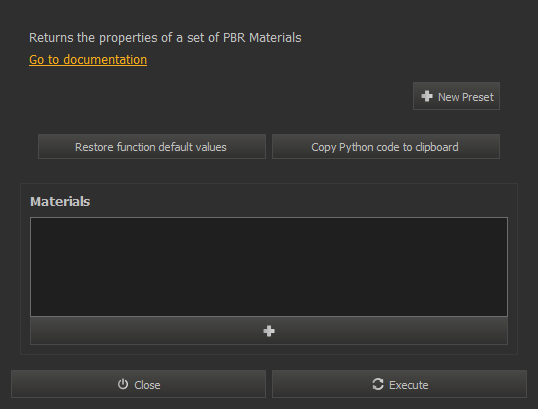Click the circular arrows icon on Execute

click(378, 384)
